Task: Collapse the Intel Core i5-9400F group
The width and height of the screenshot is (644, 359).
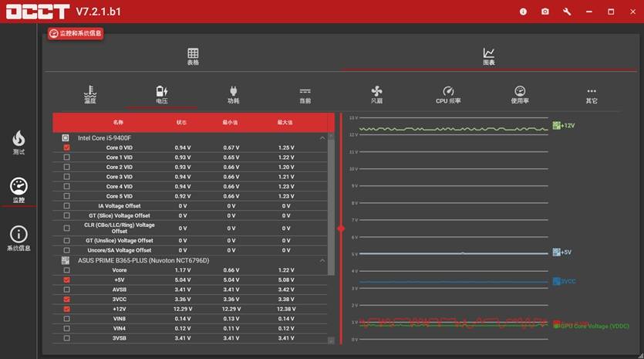Action: point(322,137)
